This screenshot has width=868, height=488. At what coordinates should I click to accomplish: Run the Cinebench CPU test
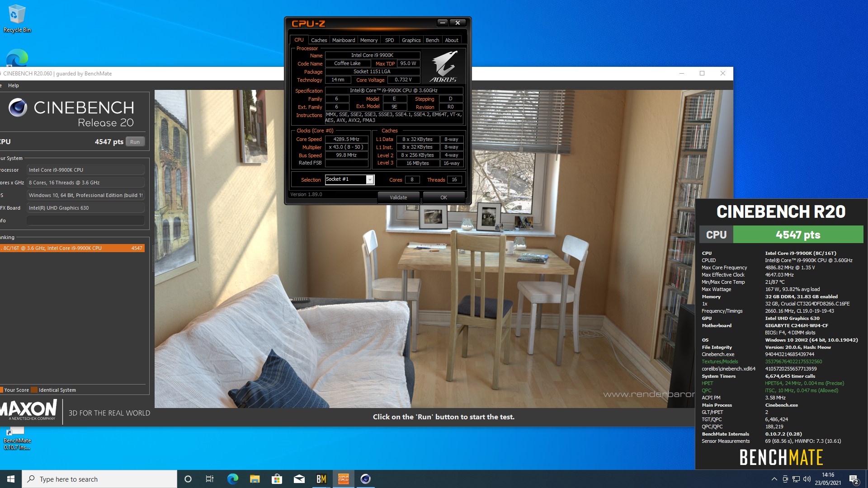click(135, 142)
